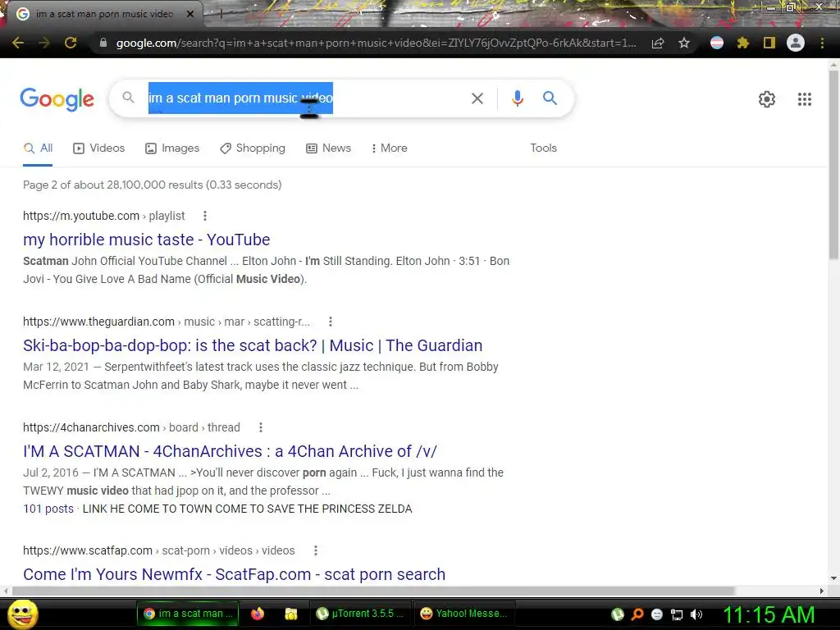This screenshot has width=840, height=630.
Task: Switch to the Images tab
Action: coord(172,148)
